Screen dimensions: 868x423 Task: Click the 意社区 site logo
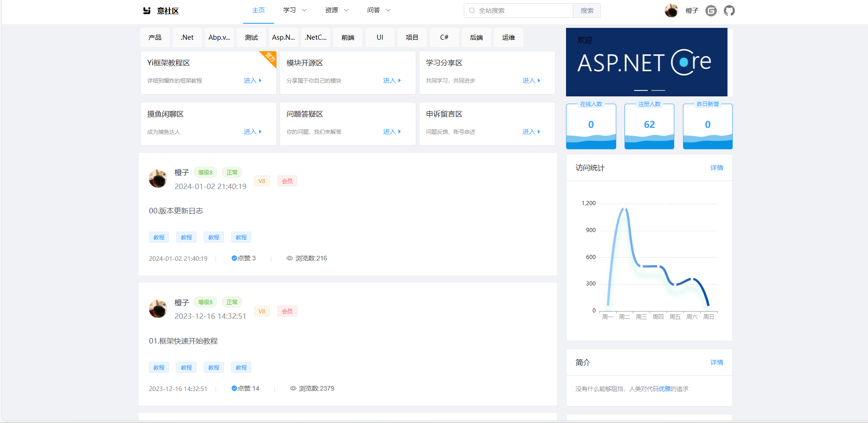161,11
